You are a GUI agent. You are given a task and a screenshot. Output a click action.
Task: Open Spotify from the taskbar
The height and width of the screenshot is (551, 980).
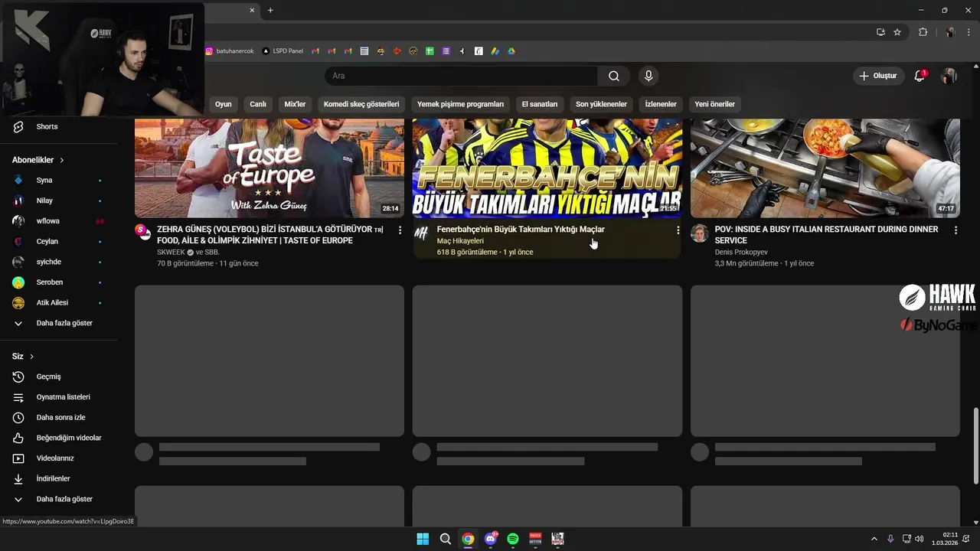[x=513, y=539]
